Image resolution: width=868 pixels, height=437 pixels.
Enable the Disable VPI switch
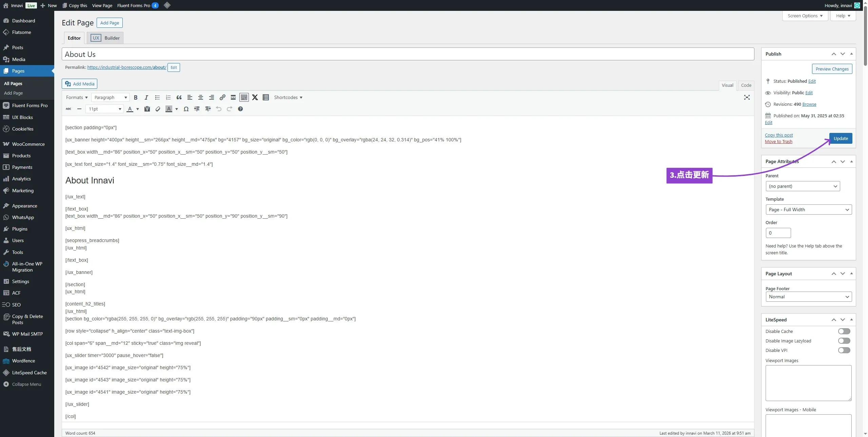844,350
